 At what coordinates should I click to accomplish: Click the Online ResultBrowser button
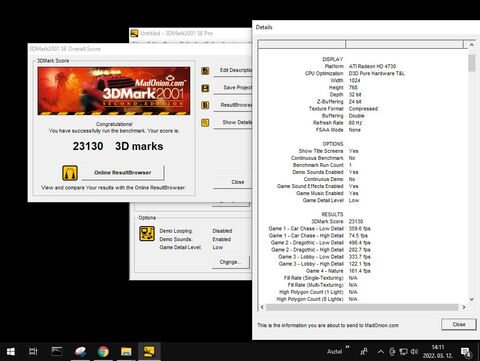click(x=123, y=173)
